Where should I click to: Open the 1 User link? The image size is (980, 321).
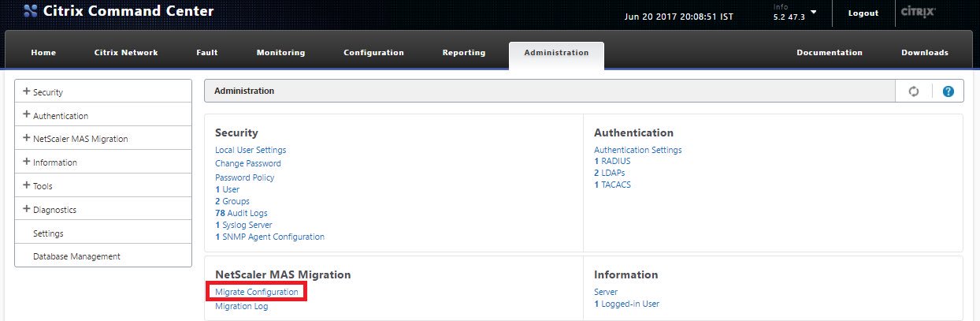(227, 189)
